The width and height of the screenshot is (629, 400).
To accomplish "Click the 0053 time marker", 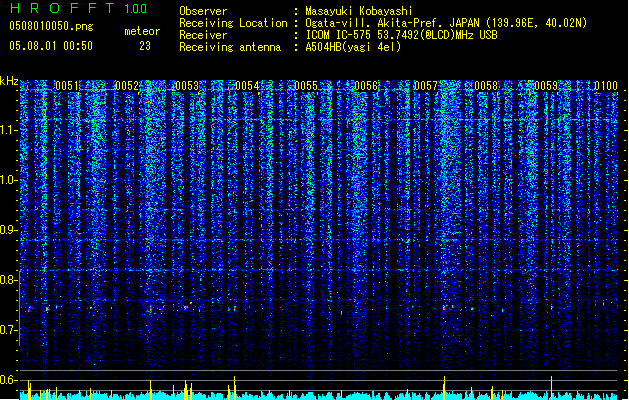I will pos(187,86).
